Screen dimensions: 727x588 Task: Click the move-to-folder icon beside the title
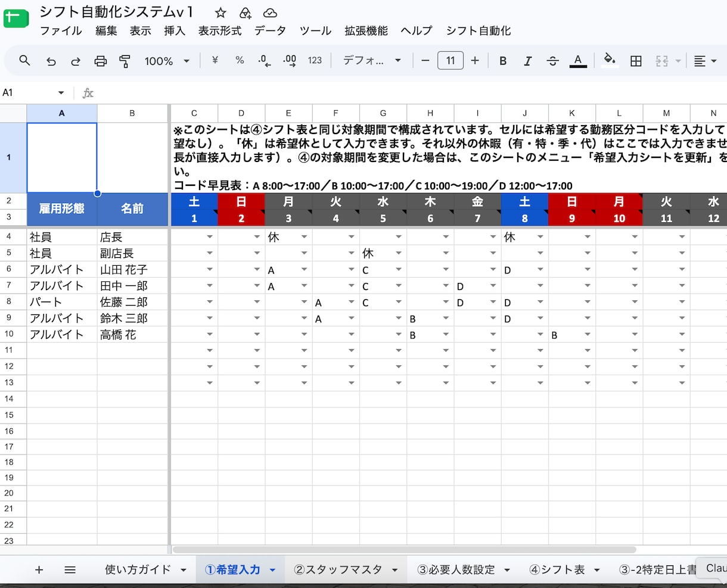[x=245, y=13]
